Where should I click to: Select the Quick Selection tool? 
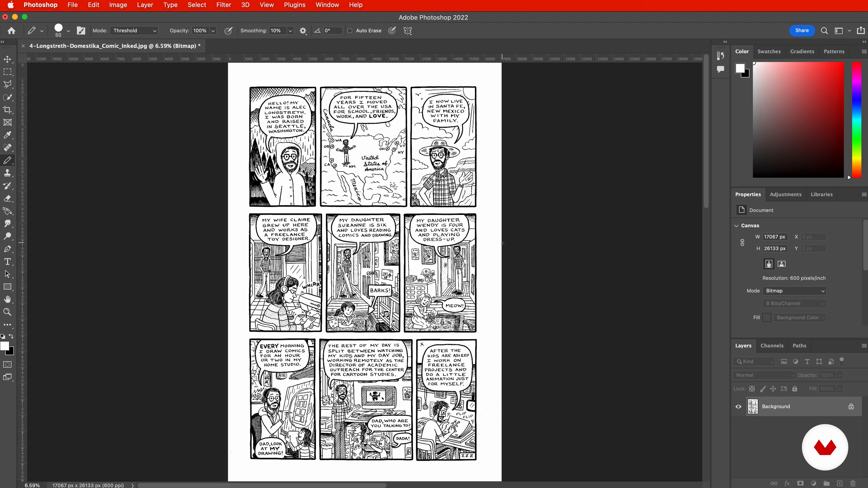point(7,97)
